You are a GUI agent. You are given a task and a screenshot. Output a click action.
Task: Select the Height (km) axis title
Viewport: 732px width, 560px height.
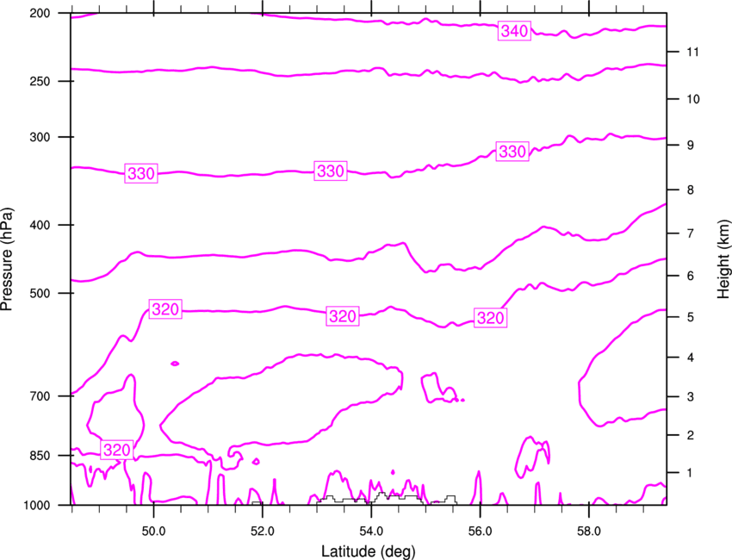click(x=723, y=258)
